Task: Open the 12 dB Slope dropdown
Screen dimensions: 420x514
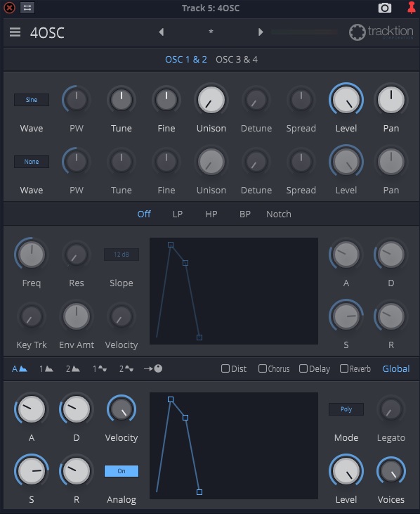Action: point(122,255)
